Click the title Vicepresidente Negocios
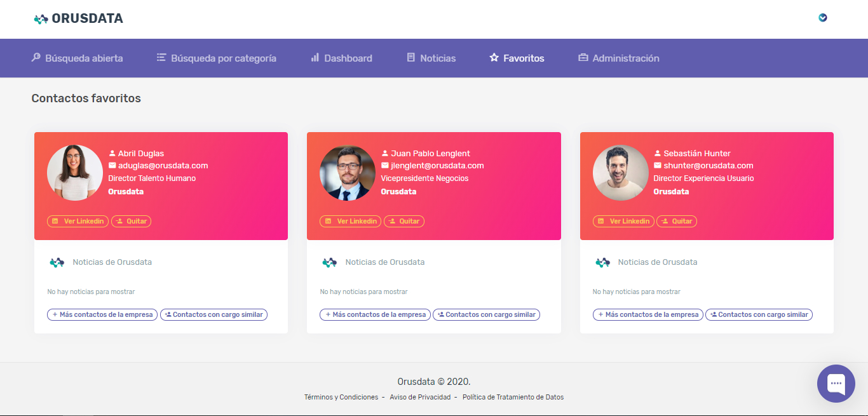Viewport: 868px width, 416px height. [424, 178]
